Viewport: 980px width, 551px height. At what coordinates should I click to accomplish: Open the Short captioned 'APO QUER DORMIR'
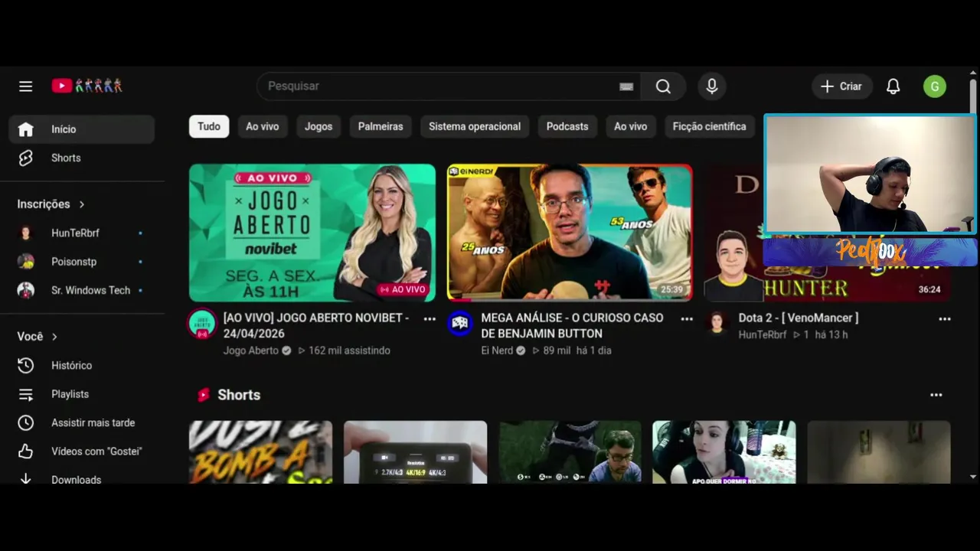[724, 452]
